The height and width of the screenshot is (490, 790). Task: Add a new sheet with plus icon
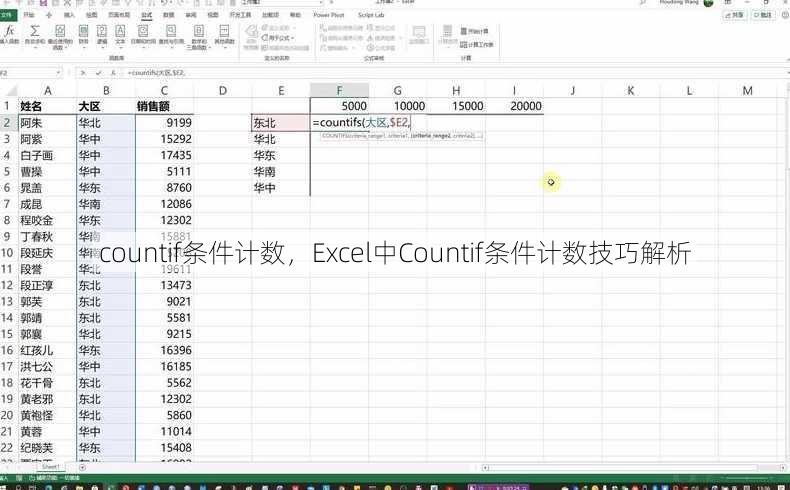(82, 467)
